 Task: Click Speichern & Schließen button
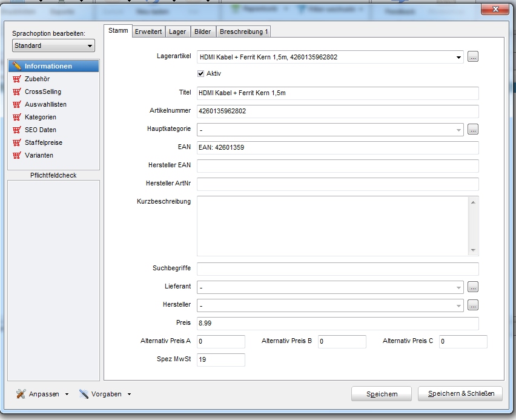[x=460, y=393]
